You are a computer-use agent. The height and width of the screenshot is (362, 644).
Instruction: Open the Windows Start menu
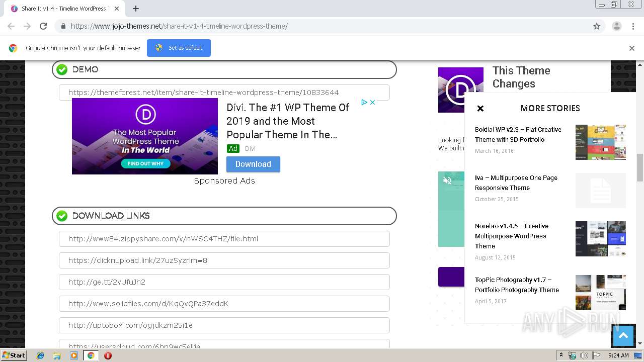pos(14,355)
